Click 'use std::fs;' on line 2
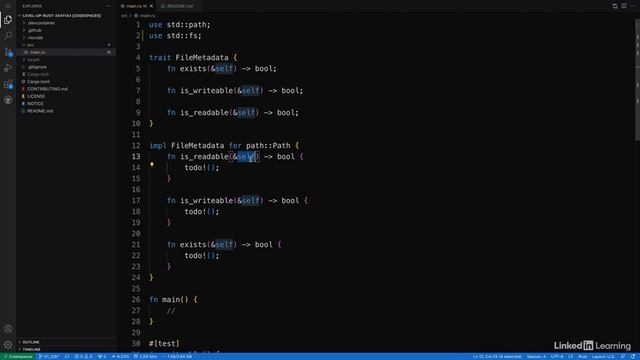Screen dimensions: 640x360 pos(175,36)
